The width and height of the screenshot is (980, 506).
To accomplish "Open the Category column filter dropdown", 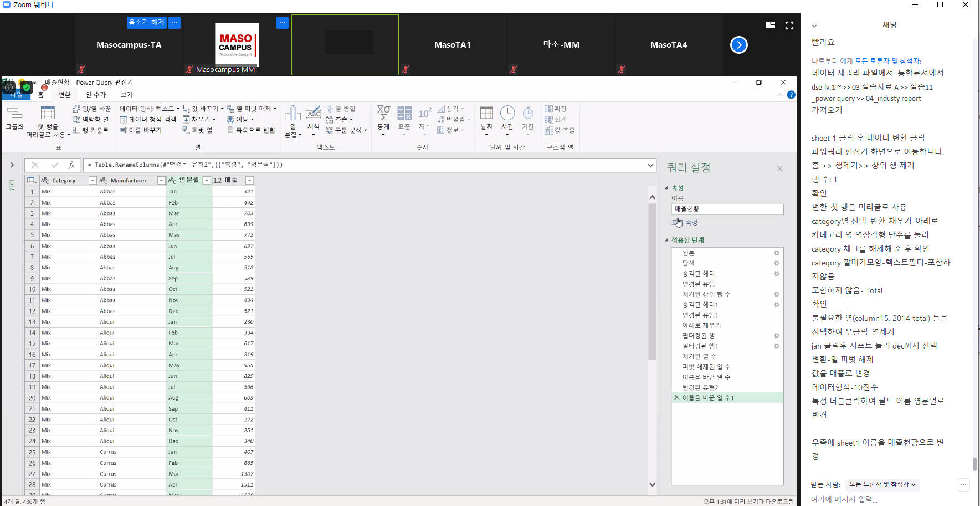I will coord(93,181).
